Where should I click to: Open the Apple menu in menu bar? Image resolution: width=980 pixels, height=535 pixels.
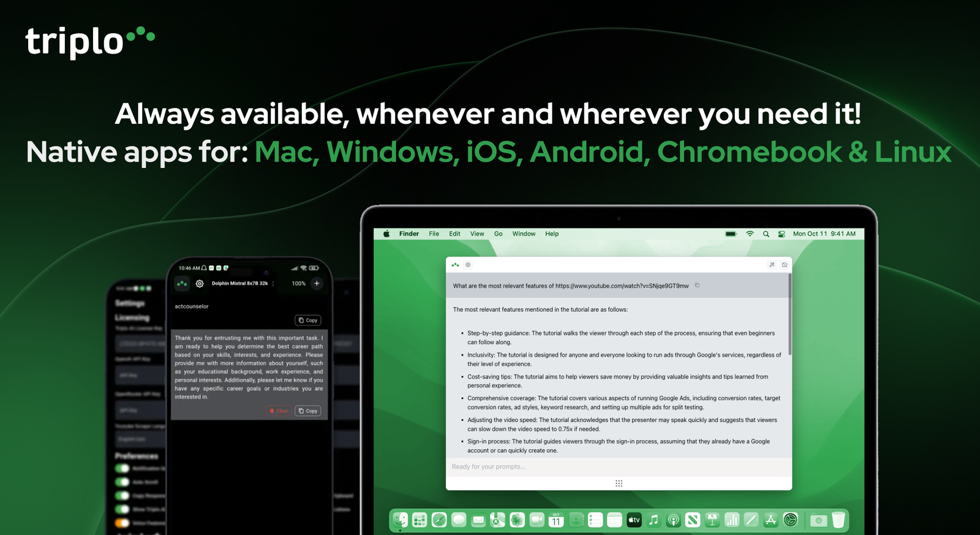click(x=386, y=234)
